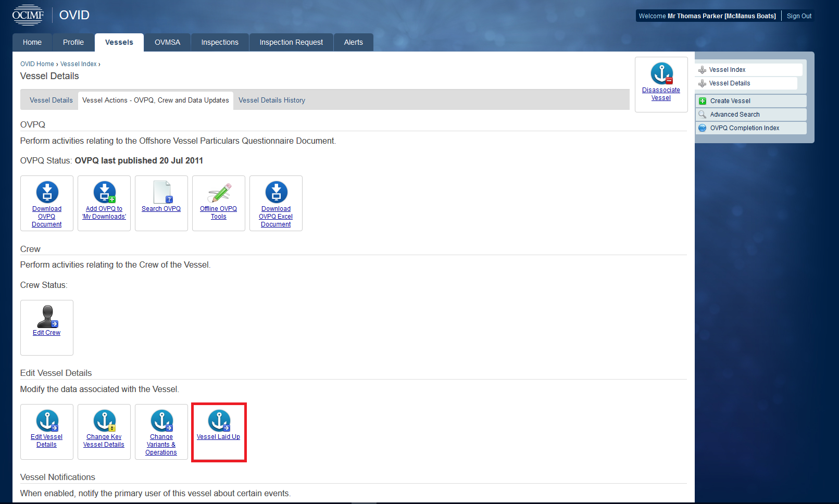Click Create Vessel in the sidebar

[730, 101]
